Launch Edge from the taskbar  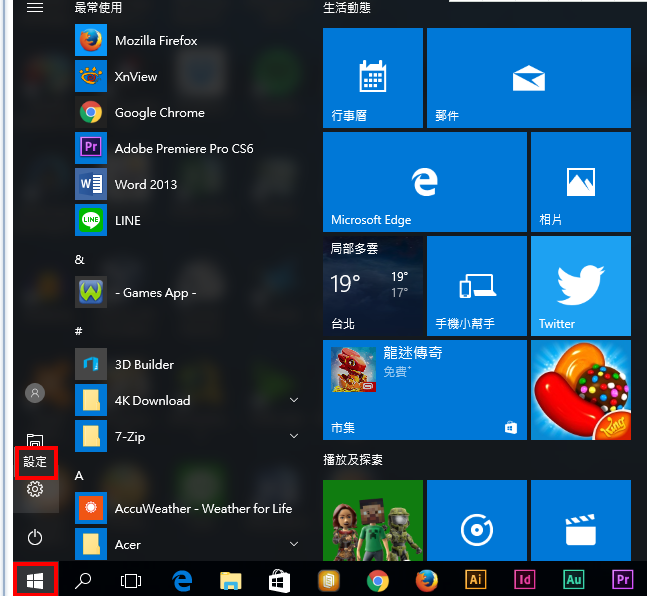tap(182, 580)
